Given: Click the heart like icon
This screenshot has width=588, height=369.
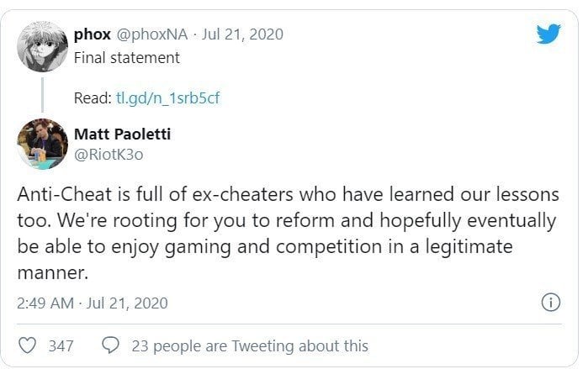Looking at the screenshot, I should pyautogui.click(x=28, y=345).
